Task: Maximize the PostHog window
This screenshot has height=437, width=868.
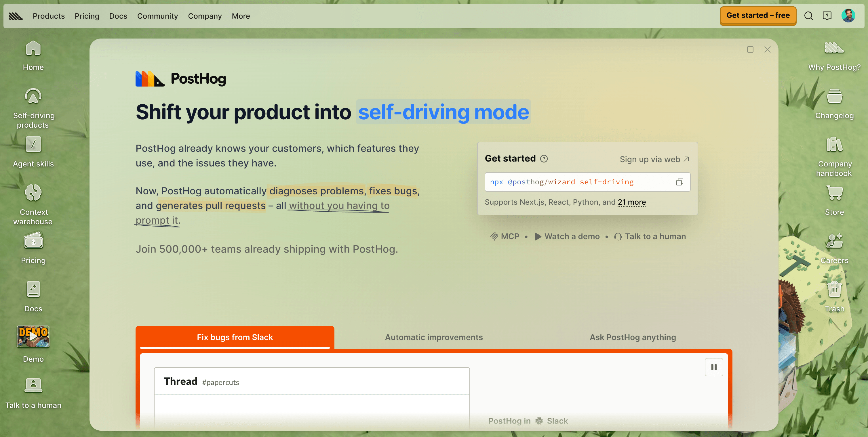Action: coord(750,49)
